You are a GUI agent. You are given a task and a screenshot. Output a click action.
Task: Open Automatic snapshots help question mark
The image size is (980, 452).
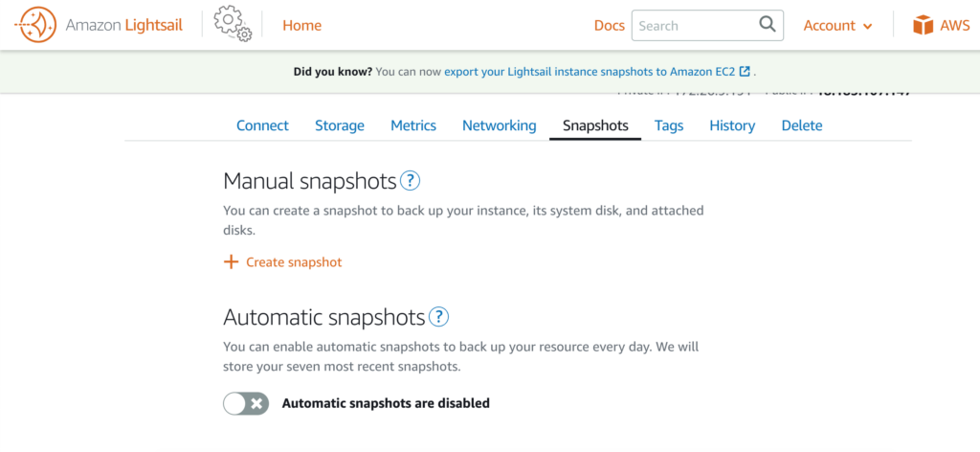pyautogui.click(x=438, y=317)
